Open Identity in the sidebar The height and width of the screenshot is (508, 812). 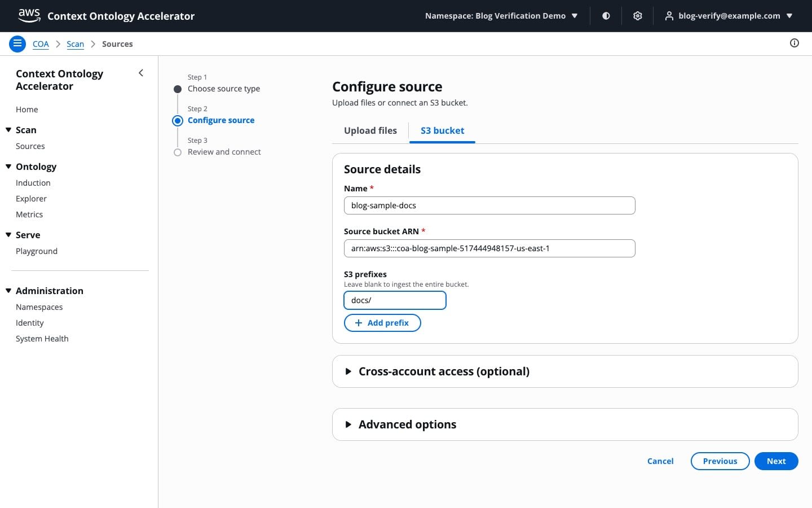pos(30,323)
